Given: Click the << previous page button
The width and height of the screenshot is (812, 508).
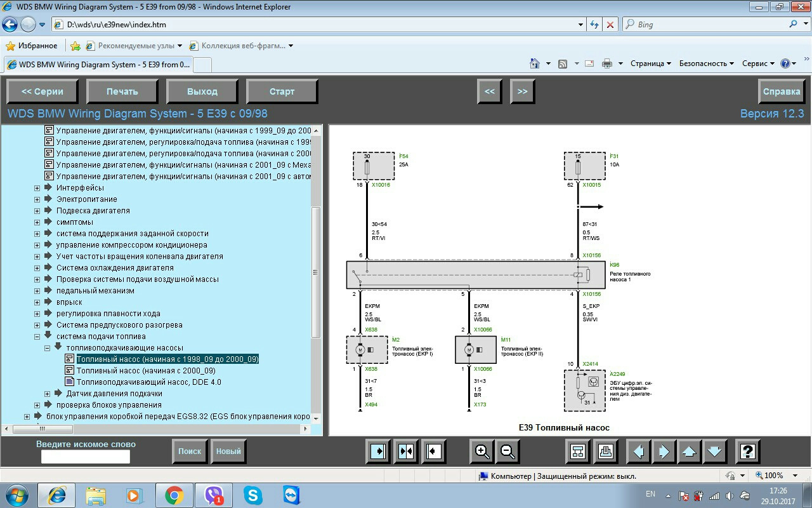Looking at the screenshot, I should pyautogui.click(x=490, y=91).
